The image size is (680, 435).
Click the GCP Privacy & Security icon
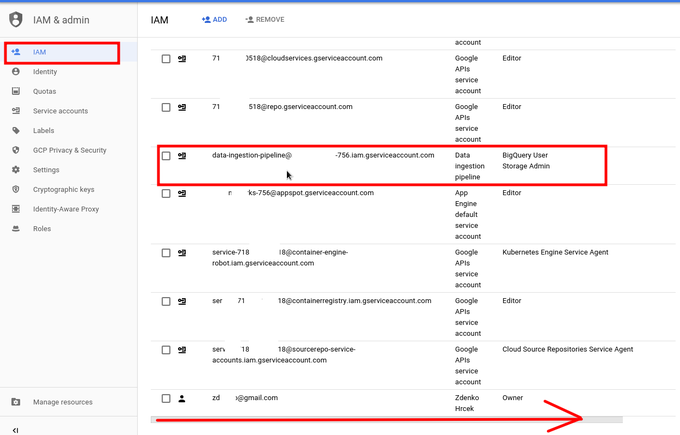click(x=16, y=150)
